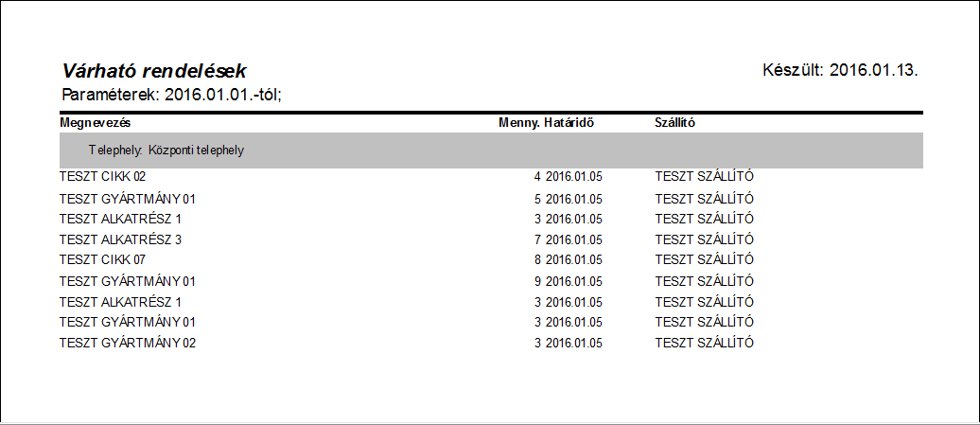
Task: Click the 'TESZT ALKATRÉSZ 3' item name
Action: 120,239
